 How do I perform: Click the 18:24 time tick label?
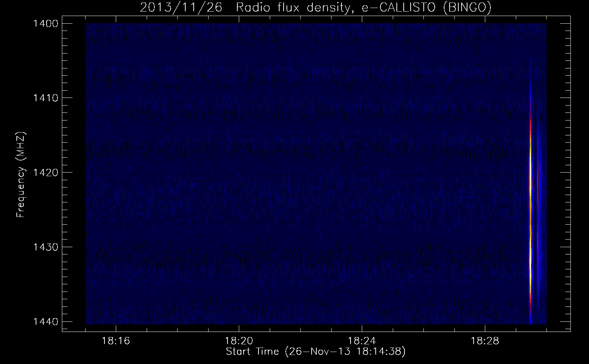362,341
